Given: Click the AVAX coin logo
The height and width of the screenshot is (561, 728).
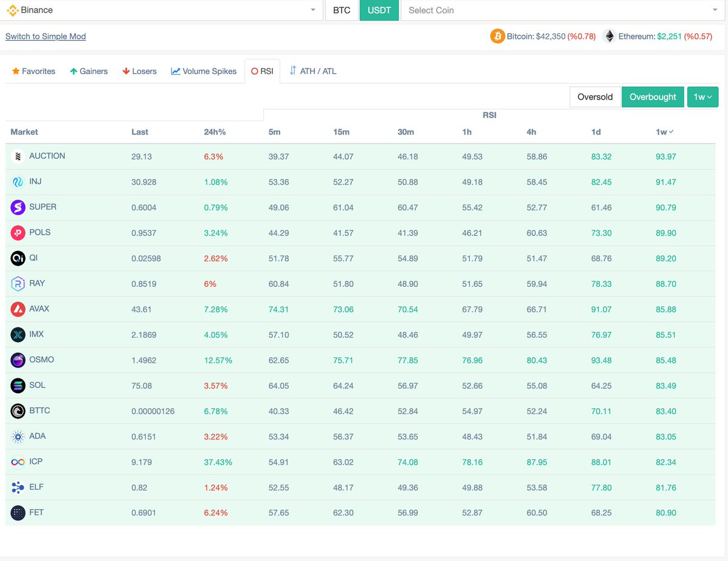Looking at the screenshot, I should point(17,309).
